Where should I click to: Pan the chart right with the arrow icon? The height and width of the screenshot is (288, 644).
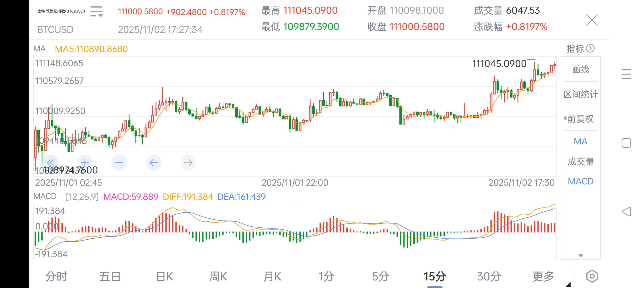188,162
